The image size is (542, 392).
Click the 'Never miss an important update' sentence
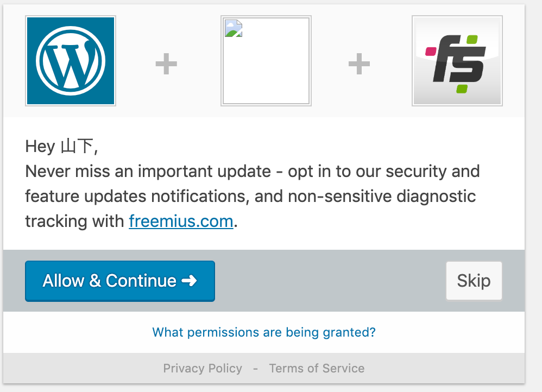tap(148, 171)
